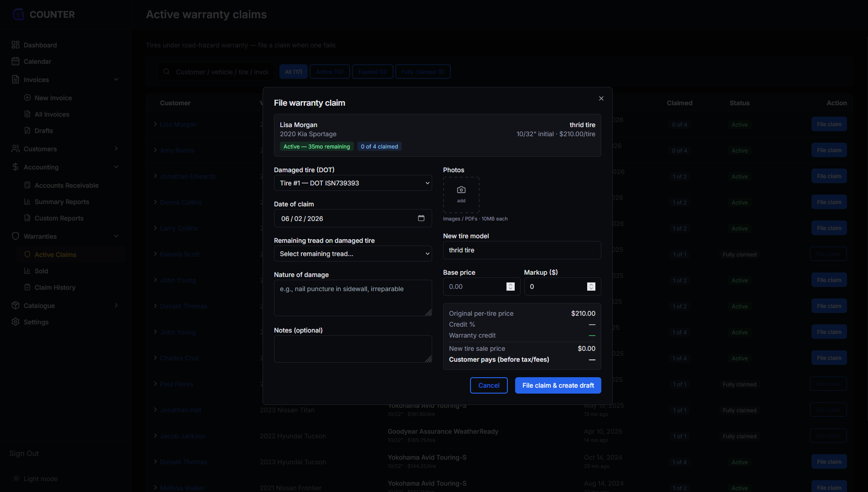Collapse the Accounting menu chevron
The image size is (868, 492).
point(116,167)
